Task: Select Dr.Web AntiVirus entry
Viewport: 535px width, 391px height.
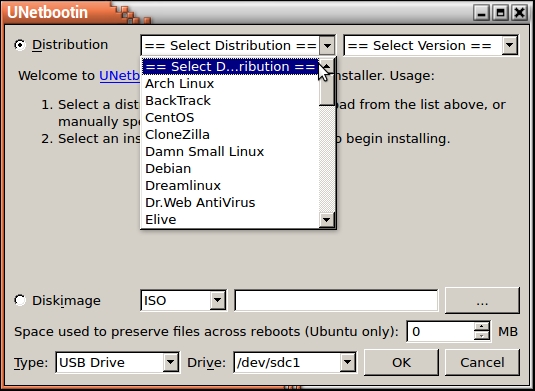Action: point(230,203)
